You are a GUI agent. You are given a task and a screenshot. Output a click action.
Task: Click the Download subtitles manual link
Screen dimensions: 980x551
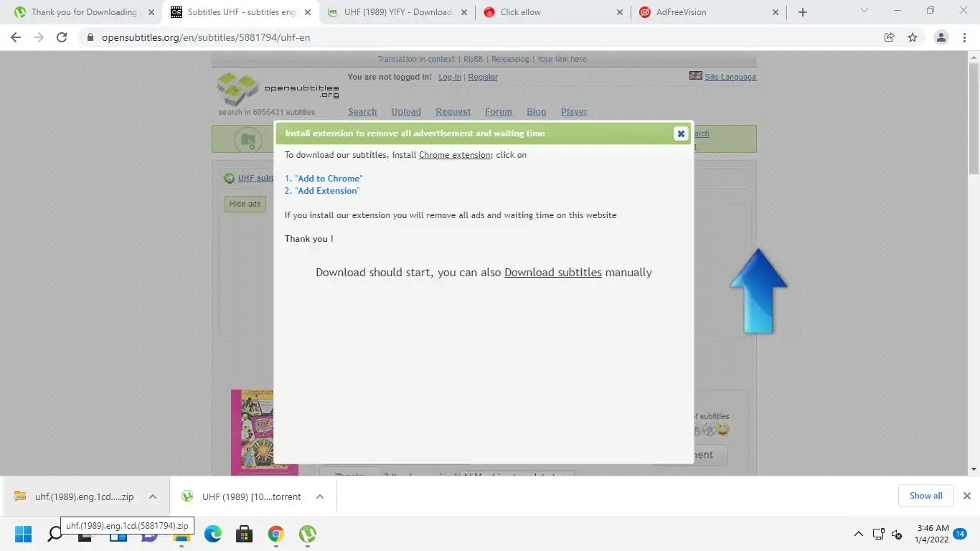[x=553, y=273]
